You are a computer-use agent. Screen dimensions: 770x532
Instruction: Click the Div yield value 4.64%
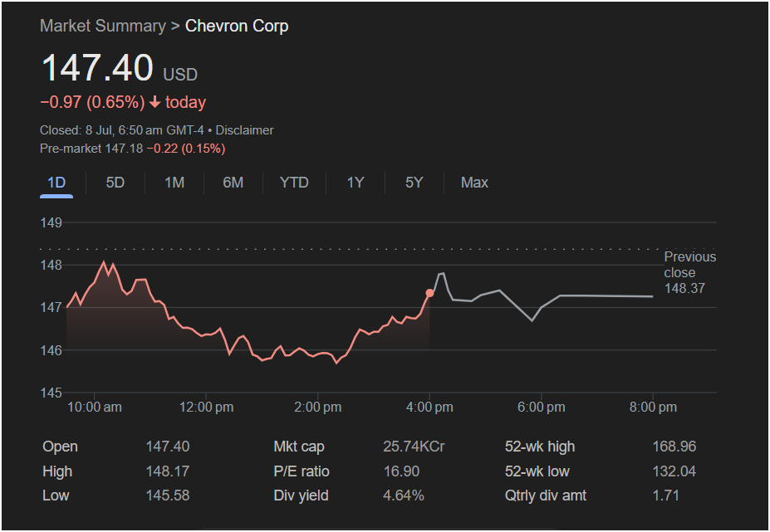click(404, 495)
